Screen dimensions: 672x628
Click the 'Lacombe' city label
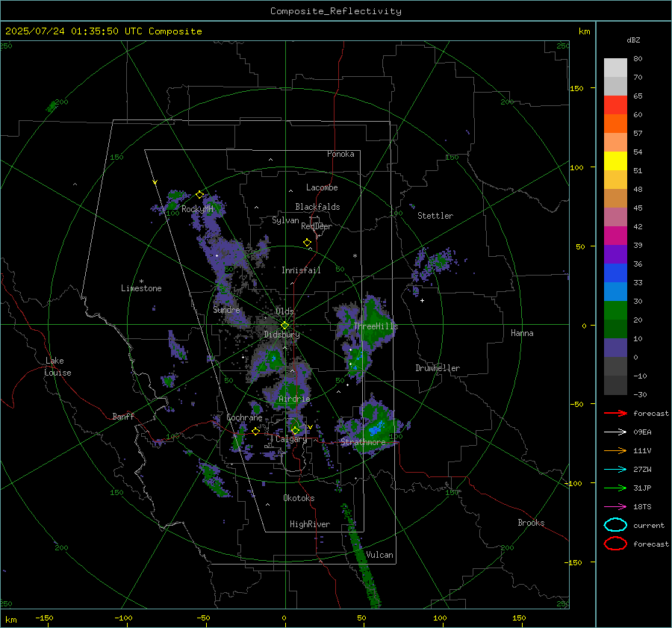coord(322,187)
